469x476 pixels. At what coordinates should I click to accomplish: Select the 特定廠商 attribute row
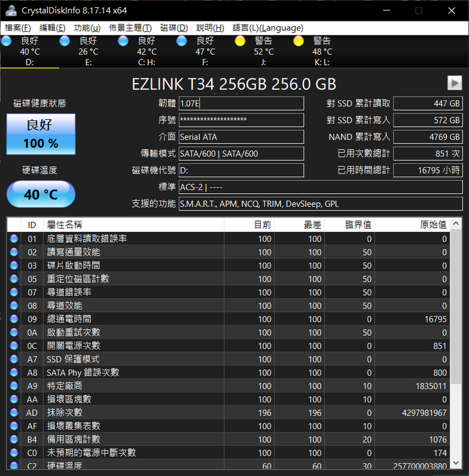229,385
